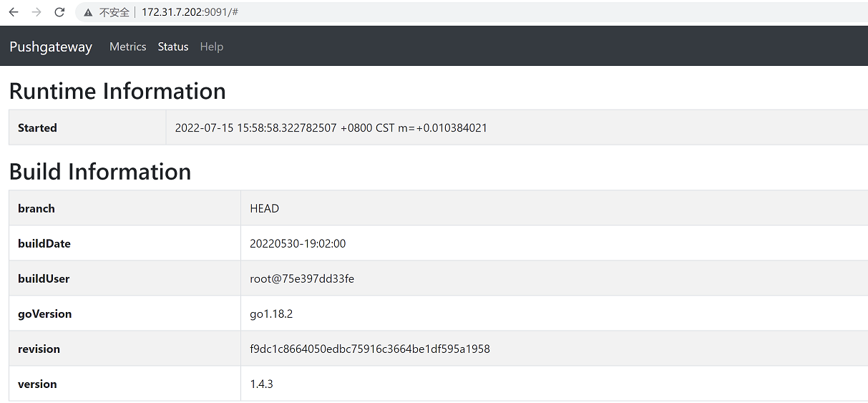Select the Status navigation item

tap(173, 47)
